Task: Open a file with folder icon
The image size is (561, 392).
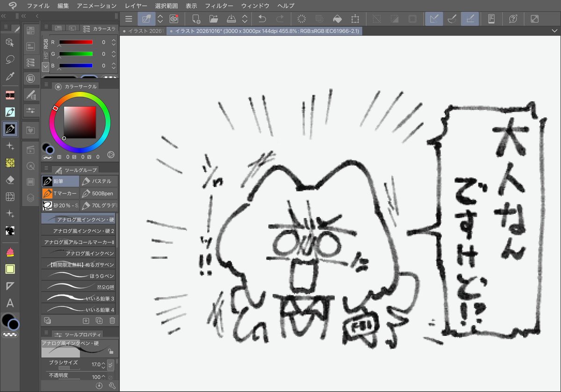Action: coord(214,19)
